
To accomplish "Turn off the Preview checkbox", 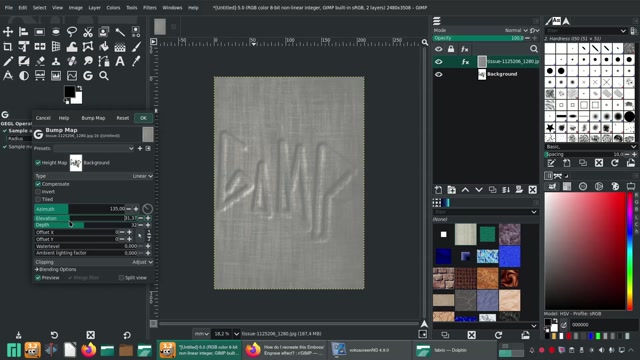I will click(x=38, y=278).
